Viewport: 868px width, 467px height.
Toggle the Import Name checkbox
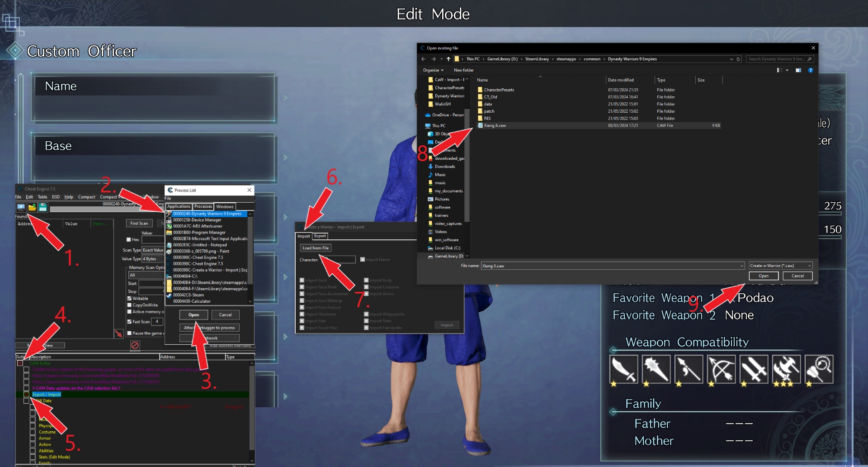tap(363, 260)
